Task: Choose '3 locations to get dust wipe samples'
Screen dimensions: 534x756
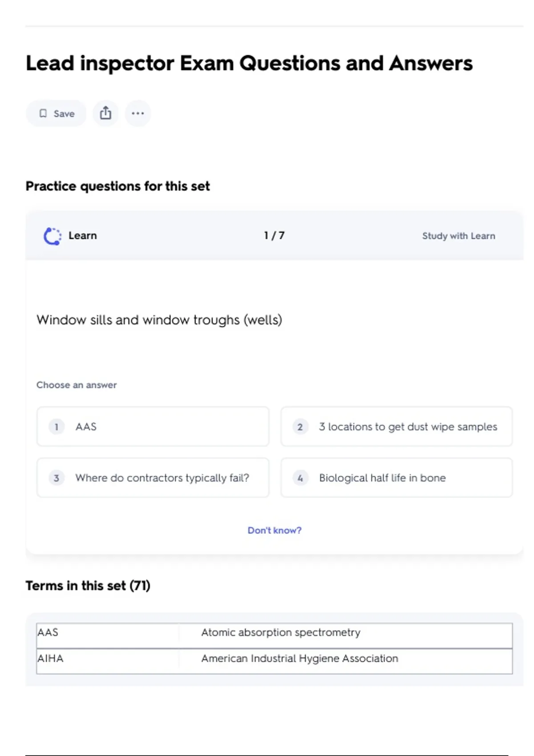Action: (408, 427)
